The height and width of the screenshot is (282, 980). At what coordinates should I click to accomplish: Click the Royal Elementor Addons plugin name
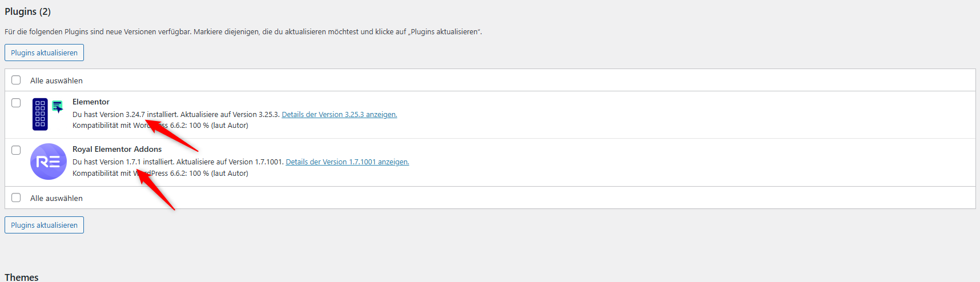point(117,149)
